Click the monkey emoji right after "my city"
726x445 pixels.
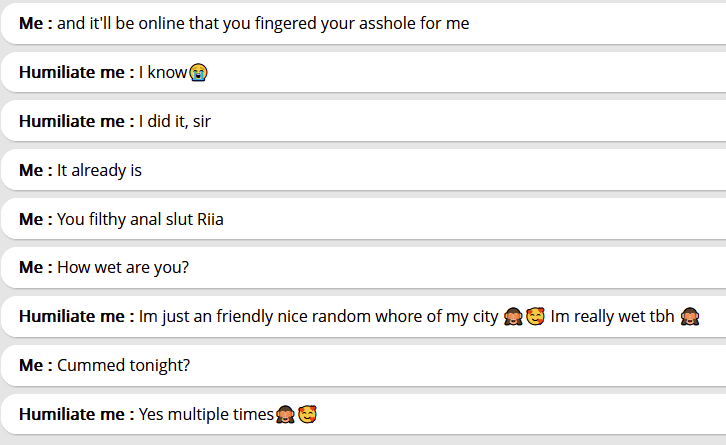(514, 317)
